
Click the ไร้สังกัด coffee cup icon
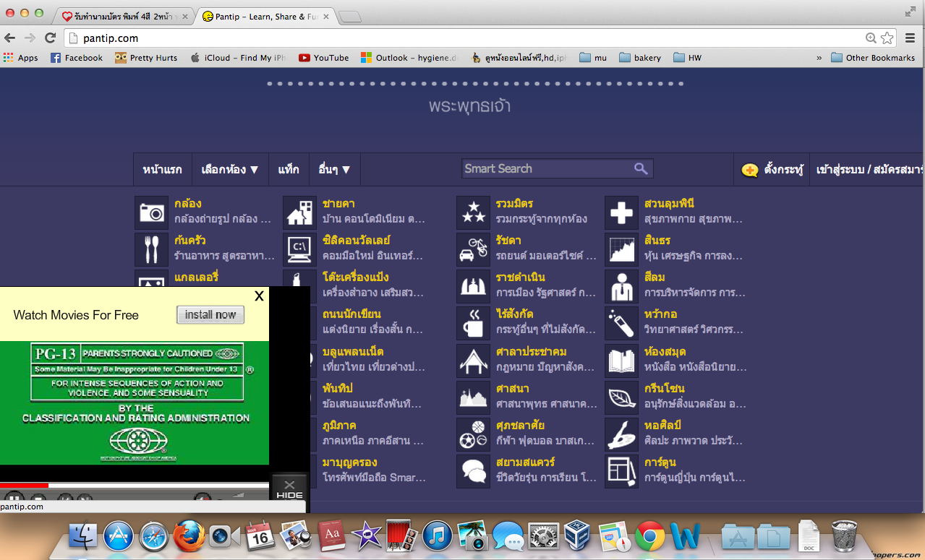473,323
